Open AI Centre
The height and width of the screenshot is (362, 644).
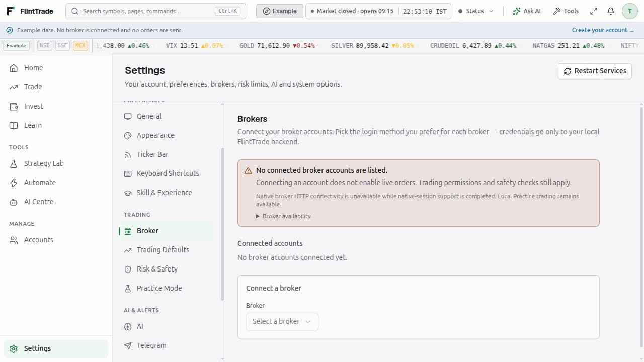pyautogui.click(x=56, y=202)
